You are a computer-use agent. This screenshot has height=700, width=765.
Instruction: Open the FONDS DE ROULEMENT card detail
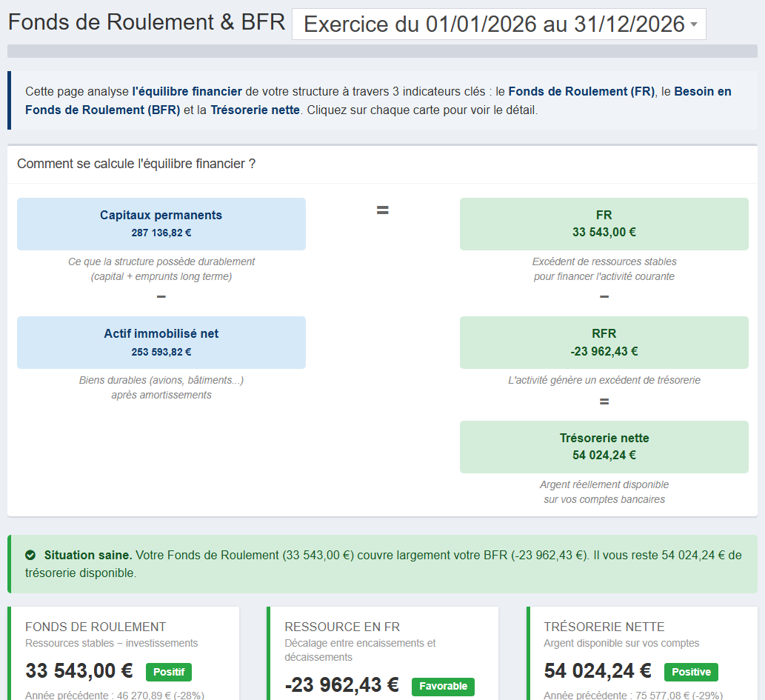(x=124, y=653)
